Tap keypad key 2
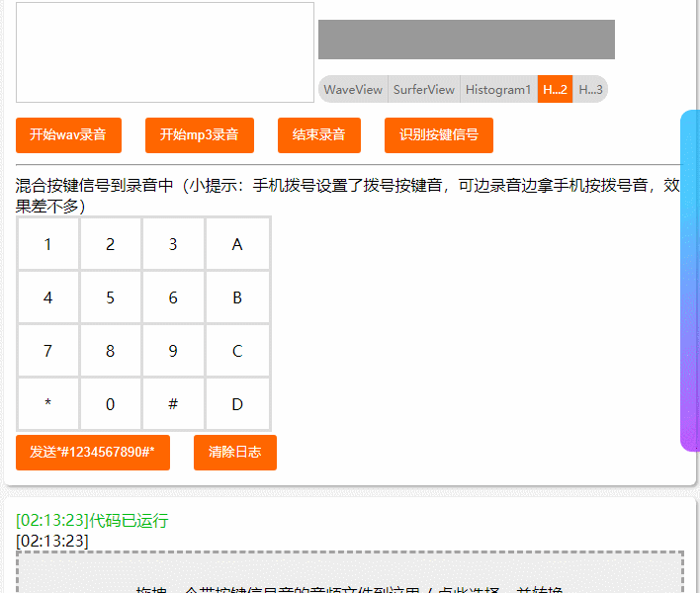The image size is (700, 593). point(111,244)
